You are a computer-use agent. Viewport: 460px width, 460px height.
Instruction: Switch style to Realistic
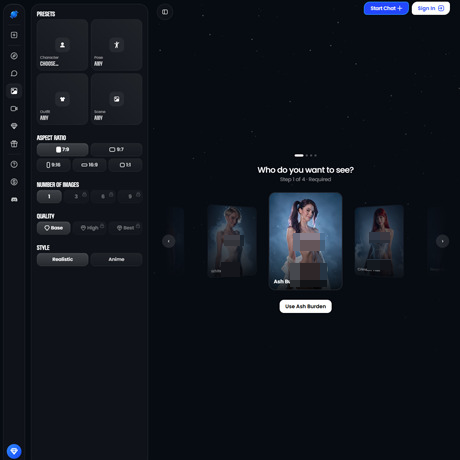[62, 259]
